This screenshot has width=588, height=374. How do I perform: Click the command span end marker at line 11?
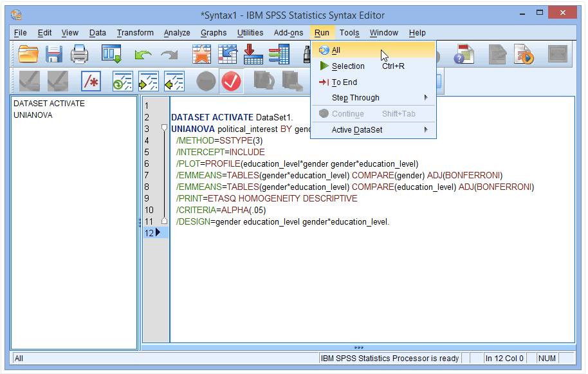click(164, 221)
